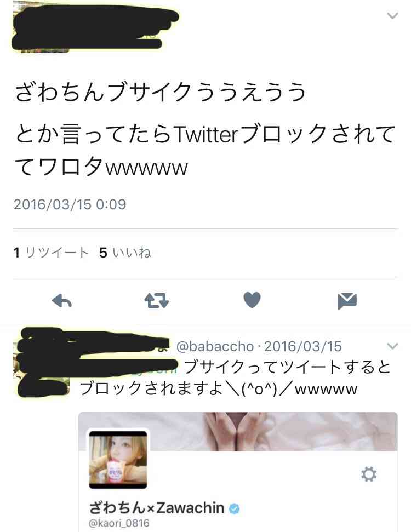411x532 pixels.
Task: Open @babaccho user handle
Action: (215, 346)
